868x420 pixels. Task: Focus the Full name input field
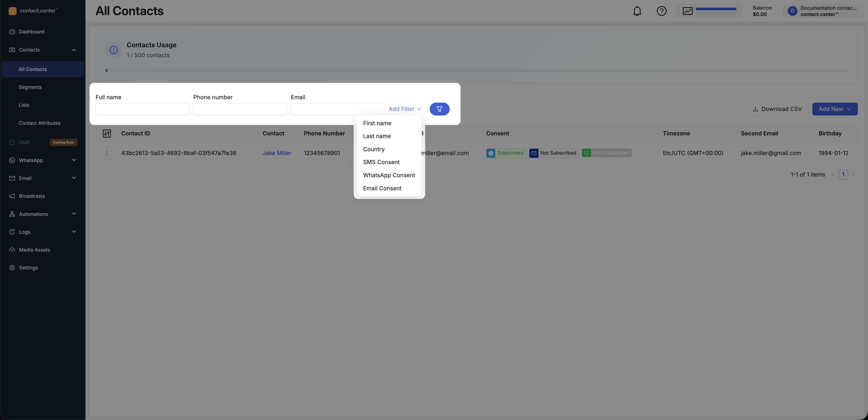pos(142,109)
